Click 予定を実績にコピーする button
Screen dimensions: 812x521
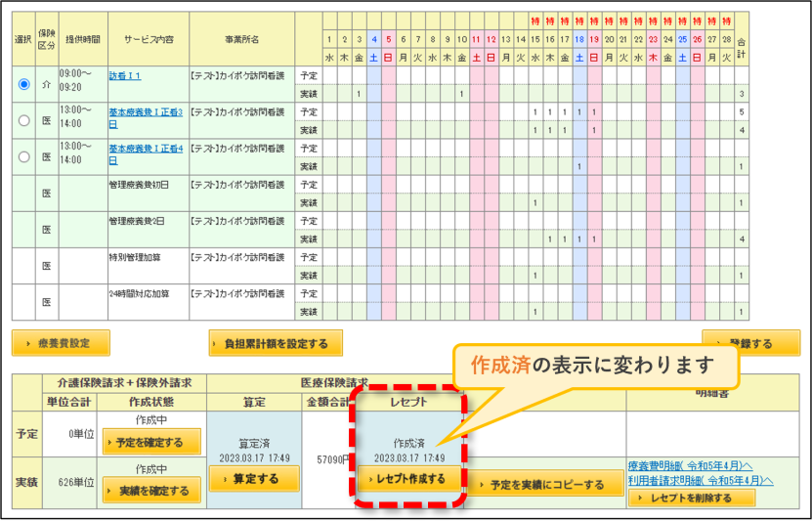[x=545, y=485]
